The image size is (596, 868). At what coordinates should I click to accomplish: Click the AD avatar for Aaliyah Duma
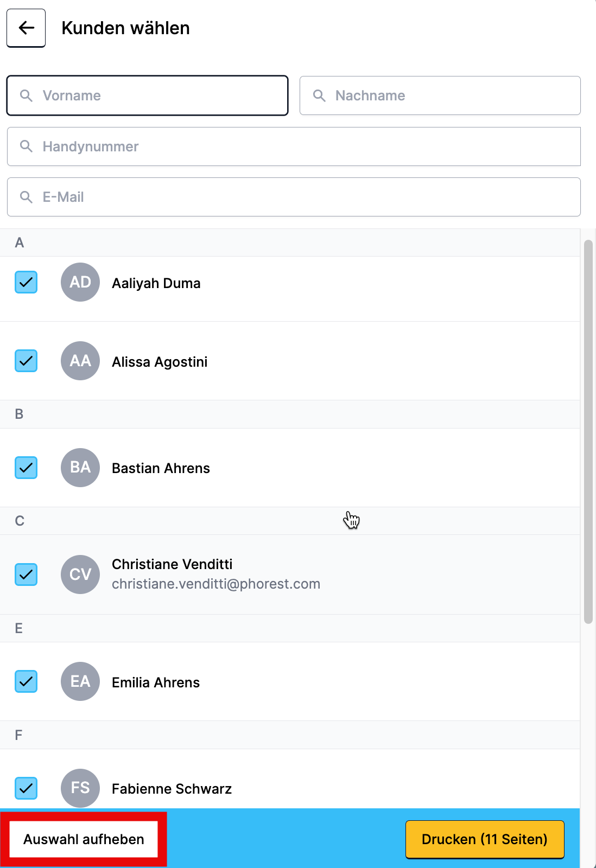point(80,282)
